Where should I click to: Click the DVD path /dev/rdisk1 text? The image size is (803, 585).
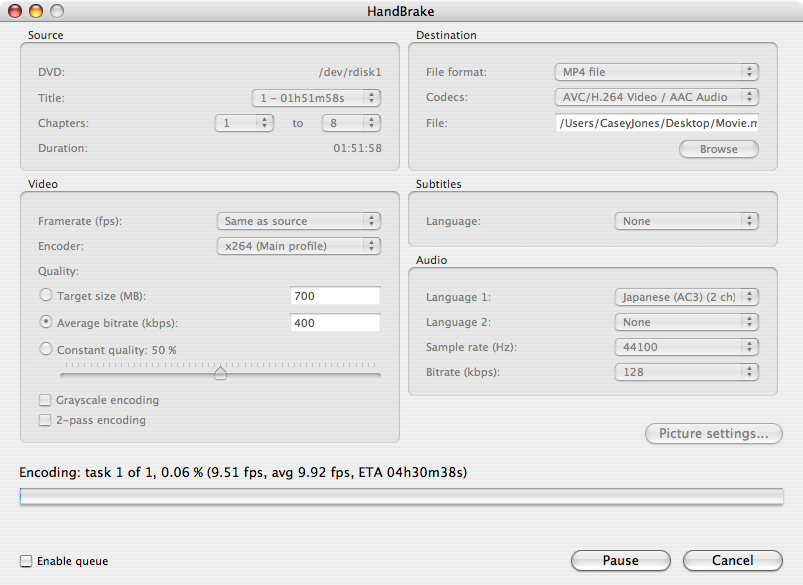350,72
